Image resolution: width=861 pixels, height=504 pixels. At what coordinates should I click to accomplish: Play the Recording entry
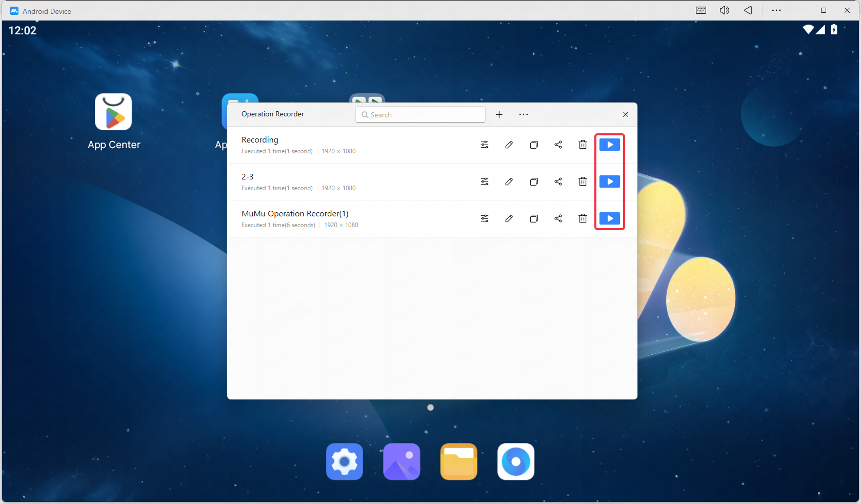(x=610, y=145)
